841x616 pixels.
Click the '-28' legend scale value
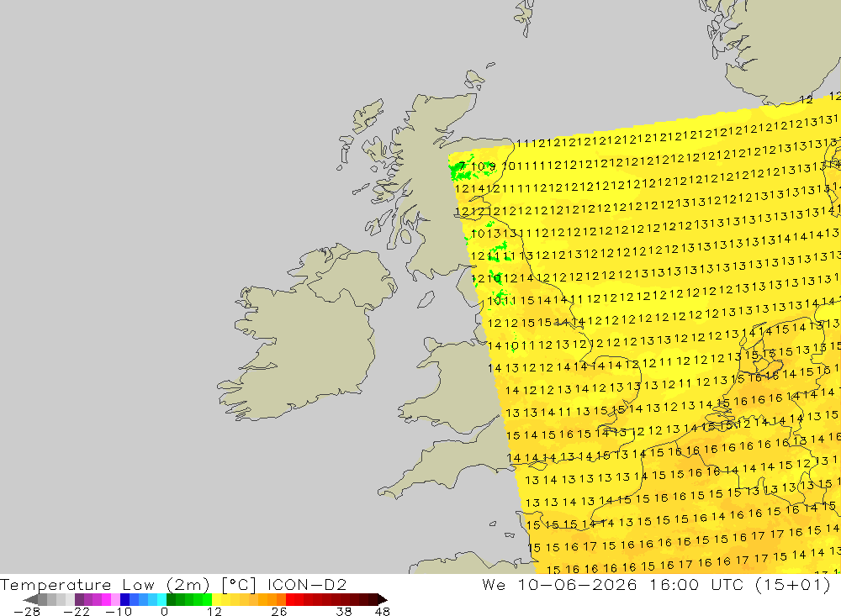(x=27, y=611)
